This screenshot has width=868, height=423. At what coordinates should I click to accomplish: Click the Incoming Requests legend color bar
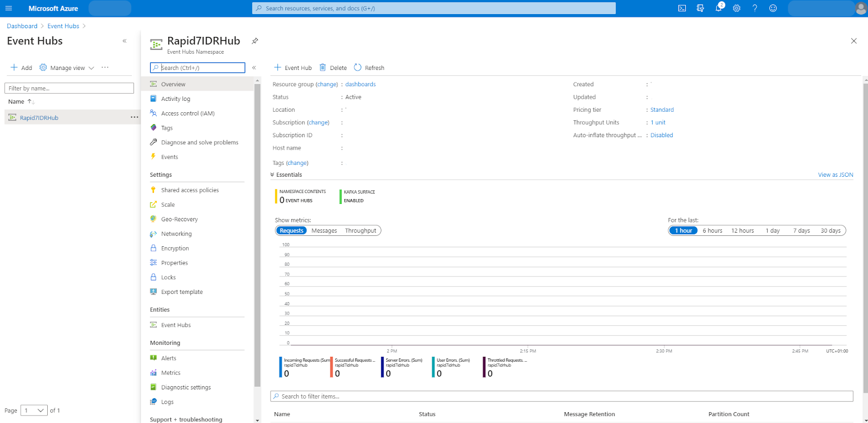[280, 367]
